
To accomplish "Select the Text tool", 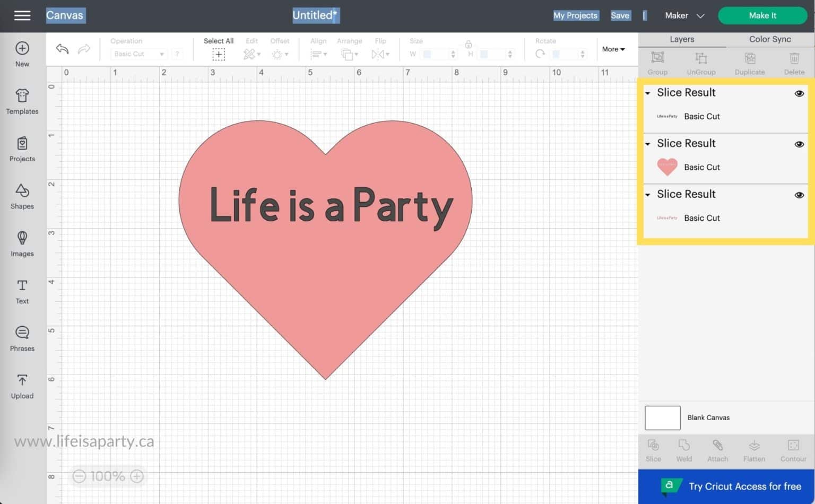I will [22, 292].
